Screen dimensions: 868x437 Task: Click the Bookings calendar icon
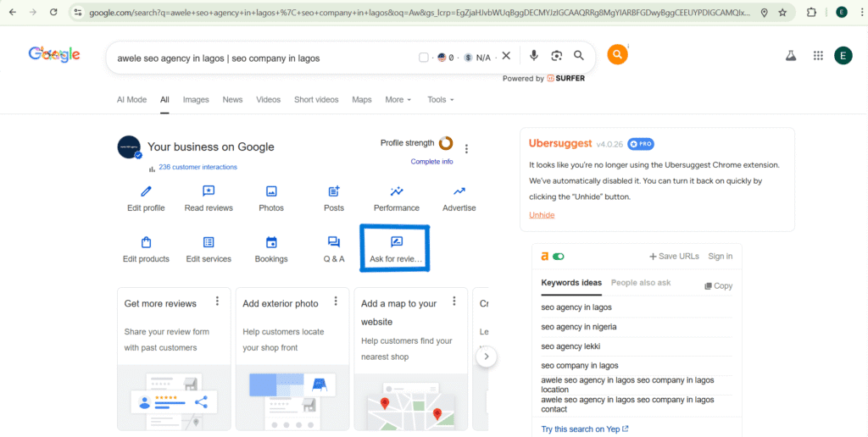click(271, 243)
